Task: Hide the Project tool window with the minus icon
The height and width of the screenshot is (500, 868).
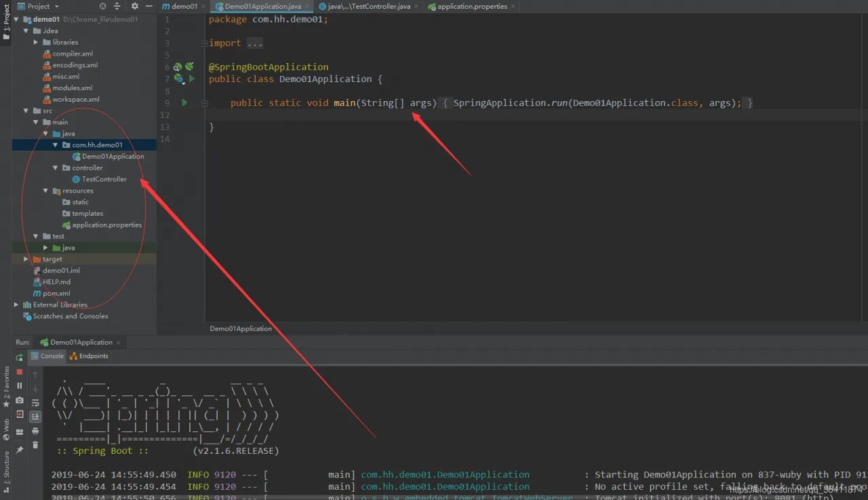Action: tap(149, 6)
